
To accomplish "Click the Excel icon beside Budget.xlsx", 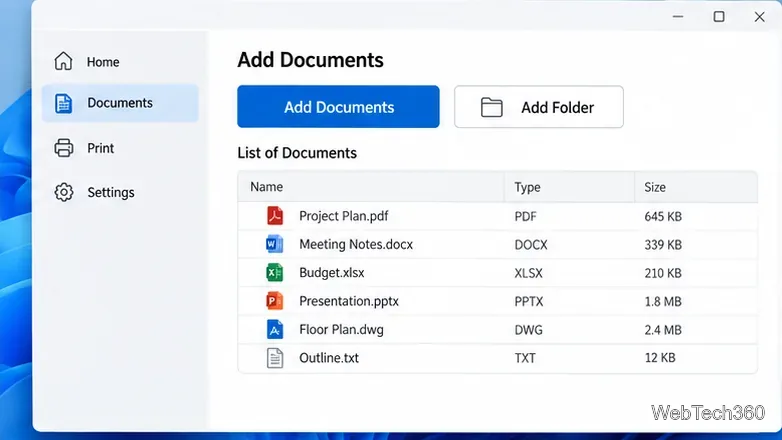I will (274, 273).
